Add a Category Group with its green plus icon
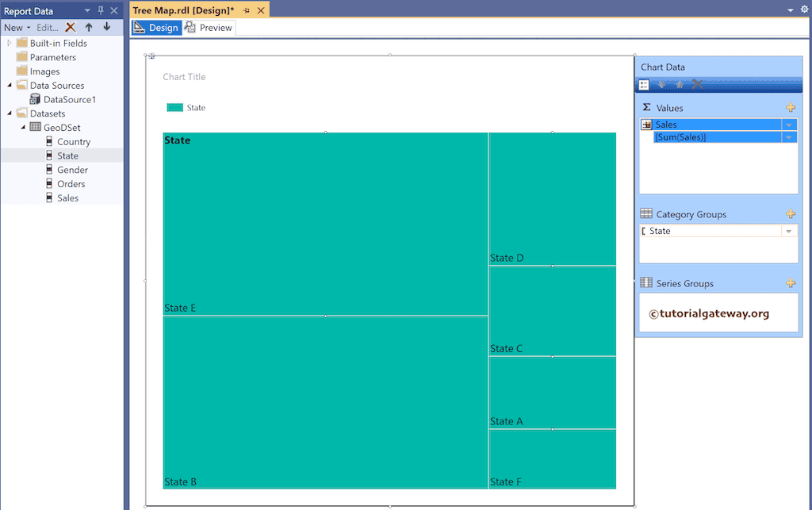The width and height of the screenshot is (812, 510). point(791,213)
